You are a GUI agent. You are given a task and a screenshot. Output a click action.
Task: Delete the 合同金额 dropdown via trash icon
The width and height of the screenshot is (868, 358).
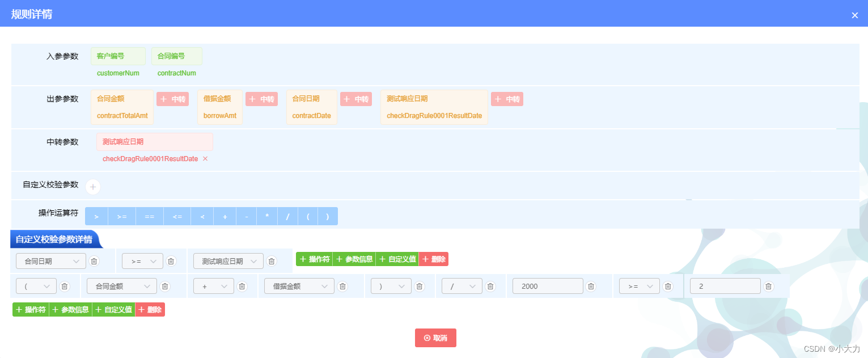(165, 287)
